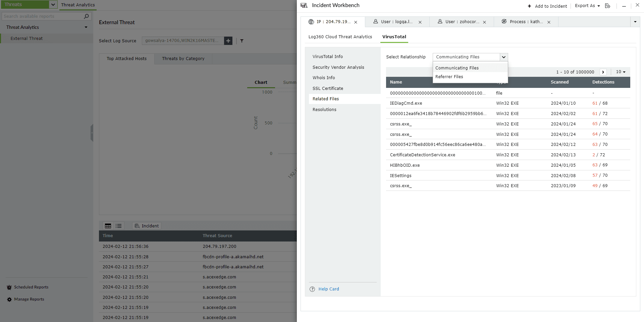Viewport: 644px width, 322px height.
Task: Collapse the left sidebar handle
Action: pyautogui.click(x=92, y=133)
